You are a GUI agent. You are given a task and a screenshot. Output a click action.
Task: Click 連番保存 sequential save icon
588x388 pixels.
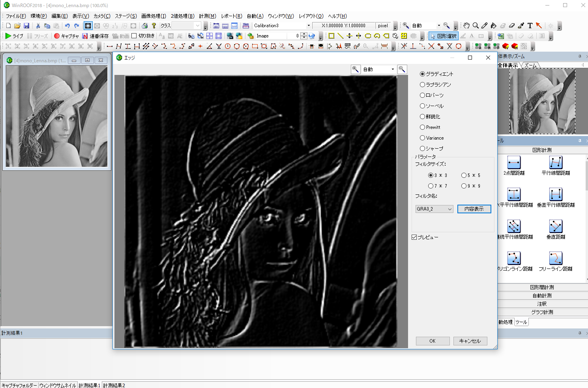pos(96,36)
